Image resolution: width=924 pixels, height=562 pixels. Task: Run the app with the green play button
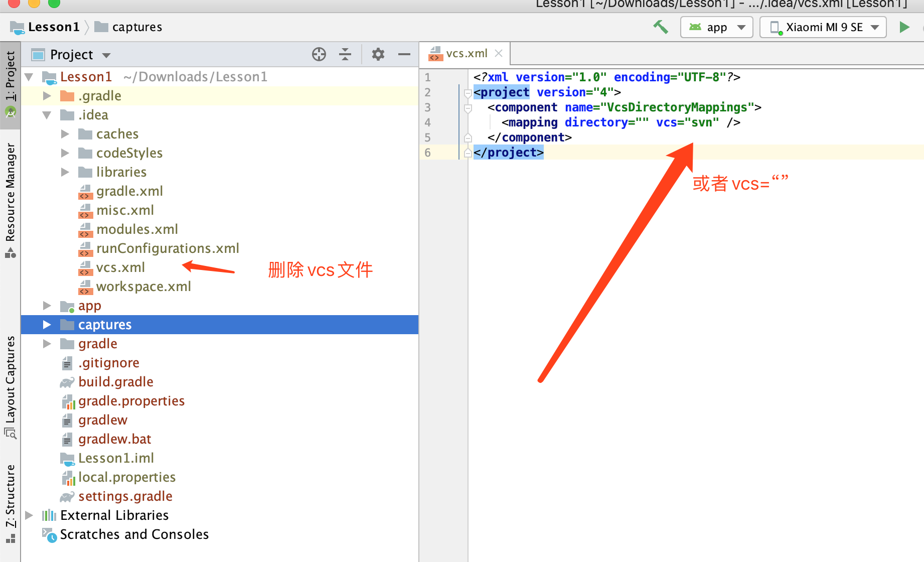[904, 27]
